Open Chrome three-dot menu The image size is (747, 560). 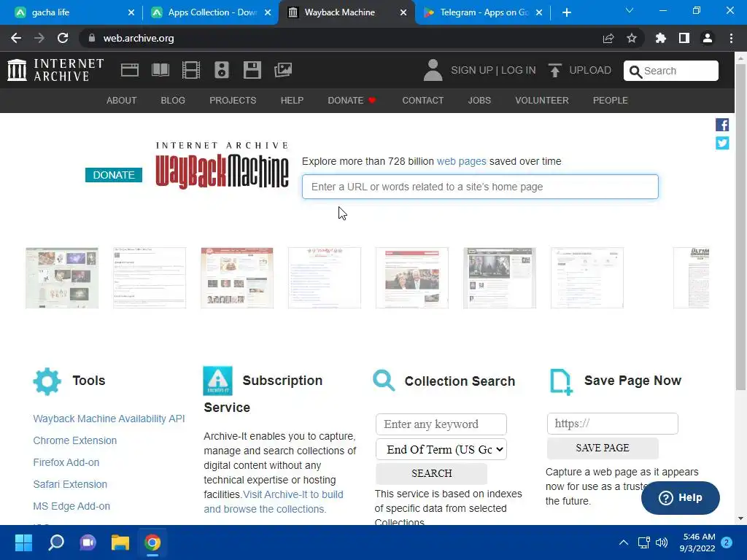(731, 38)
